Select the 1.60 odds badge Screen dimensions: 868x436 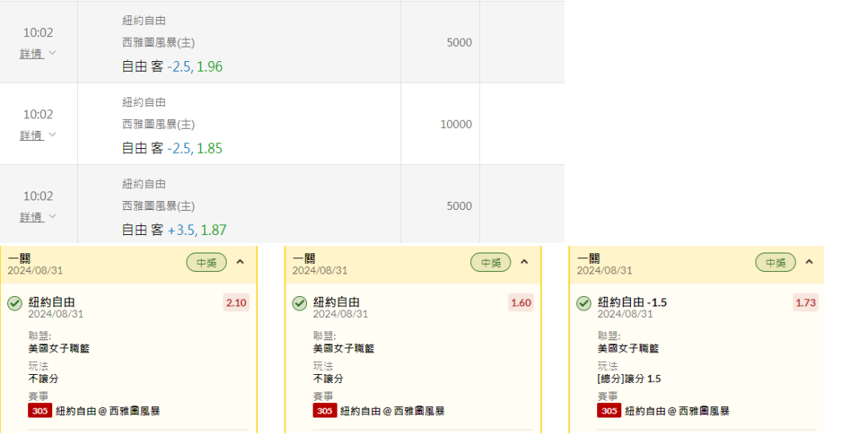[x=521, y=303]
